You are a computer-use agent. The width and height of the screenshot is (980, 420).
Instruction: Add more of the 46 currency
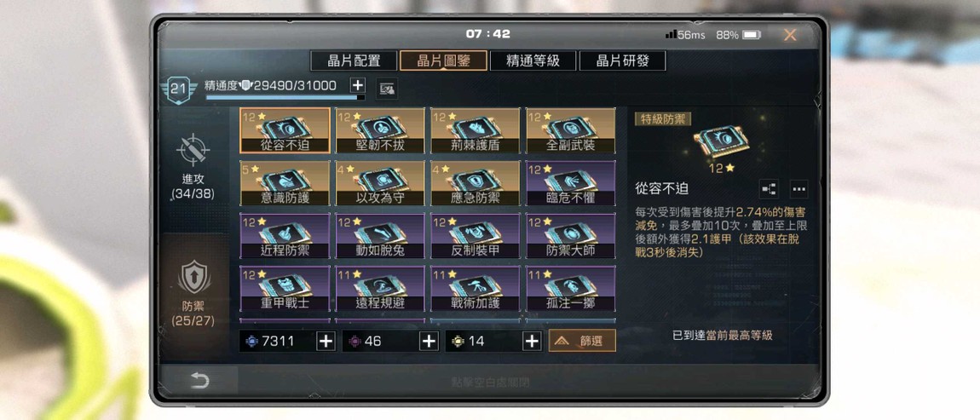coord(428,342)
